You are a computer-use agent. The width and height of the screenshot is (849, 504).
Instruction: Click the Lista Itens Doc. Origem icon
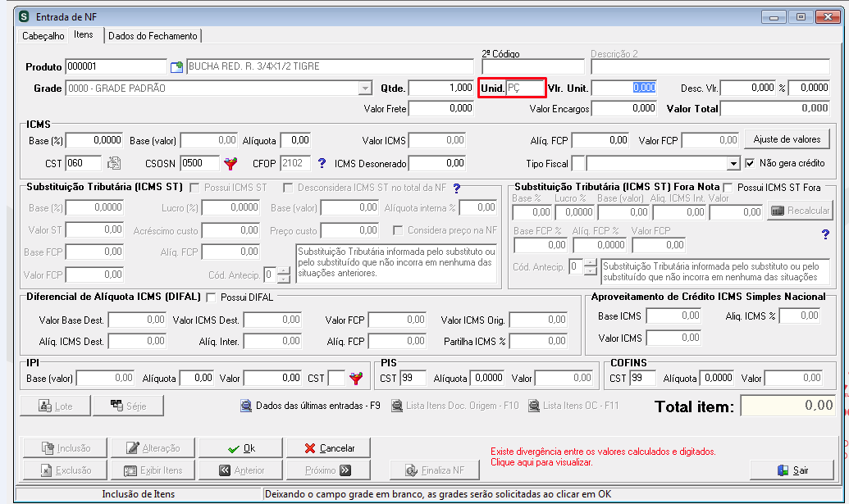(x=397, y=406)
